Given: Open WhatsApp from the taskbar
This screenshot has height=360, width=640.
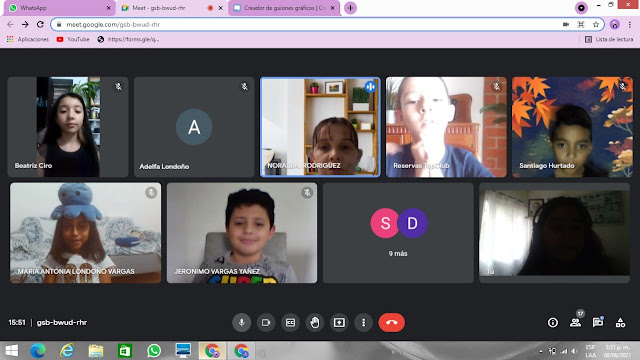Looking at the screenshot, I should click(154, 351).
